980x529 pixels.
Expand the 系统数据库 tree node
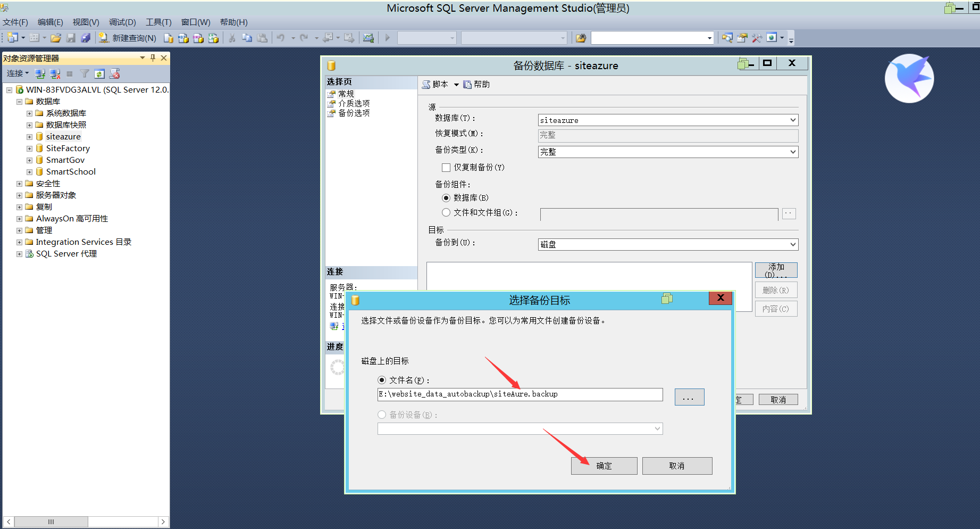click(29, 113)
